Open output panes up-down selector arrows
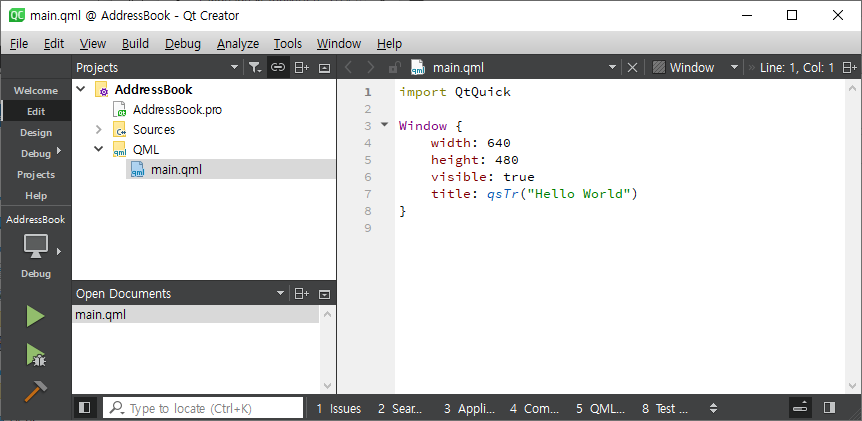 point(714,408)
